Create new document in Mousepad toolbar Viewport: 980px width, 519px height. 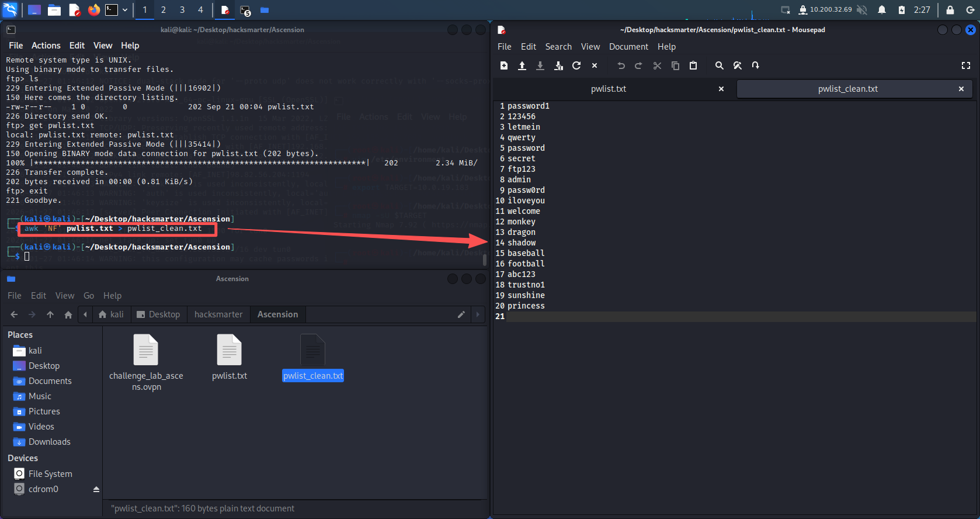(504, 65)
